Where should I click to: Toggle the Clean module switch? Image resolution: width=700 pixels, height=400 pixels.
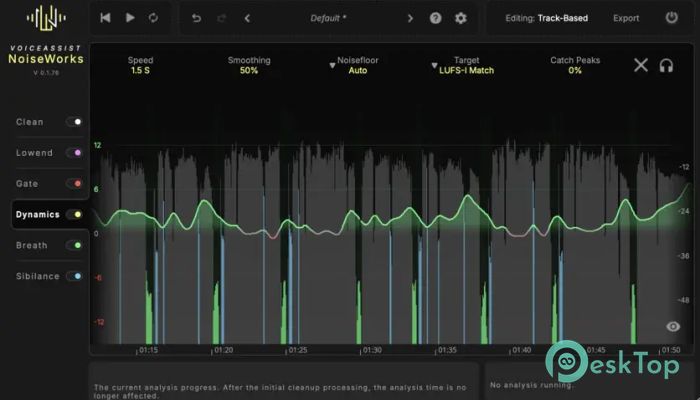(x=75, y=121)
